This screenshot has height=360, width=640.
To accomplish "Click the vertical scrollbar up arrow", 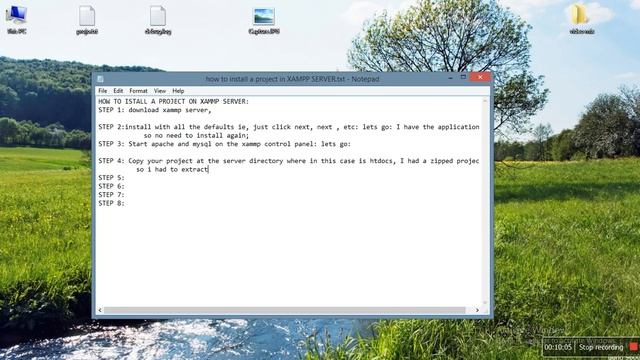I will [x=485, y=100].
